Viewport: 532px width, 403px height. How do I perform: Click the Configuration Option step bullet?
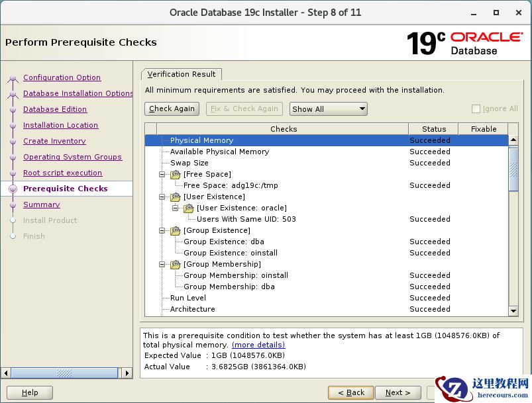tap(13, 78)
